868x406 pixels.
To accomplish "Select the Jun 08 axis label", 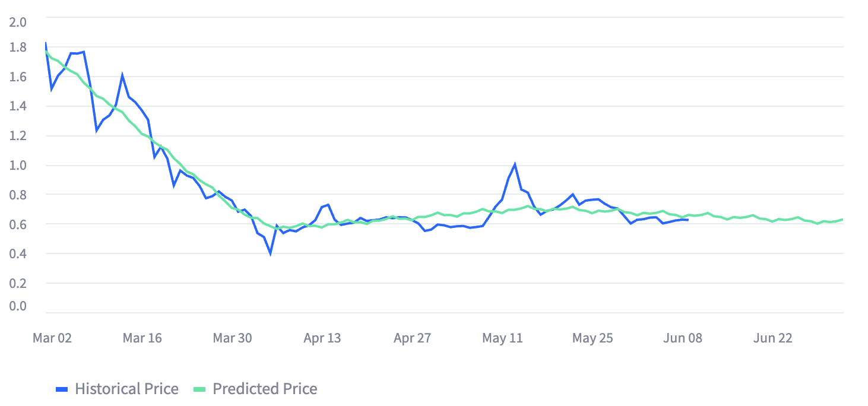I will coord(683,338).
